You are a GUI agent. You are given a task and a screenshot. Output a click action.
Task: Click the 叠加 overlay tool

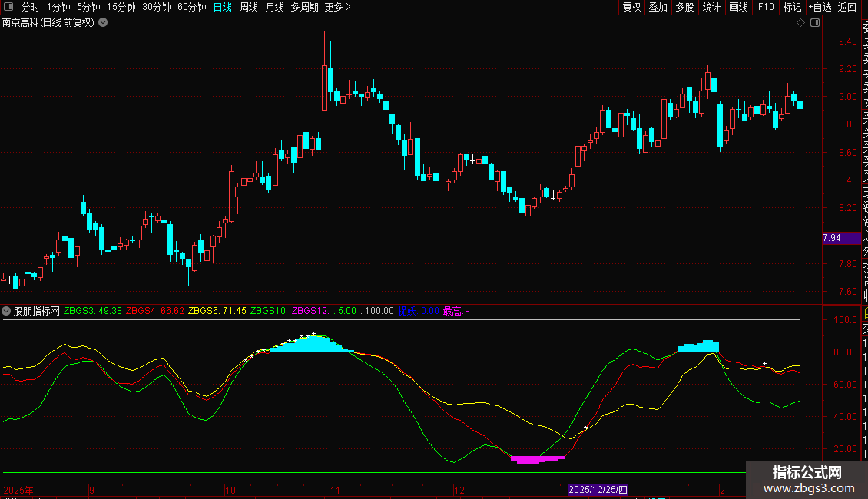[x=658, y=8]
